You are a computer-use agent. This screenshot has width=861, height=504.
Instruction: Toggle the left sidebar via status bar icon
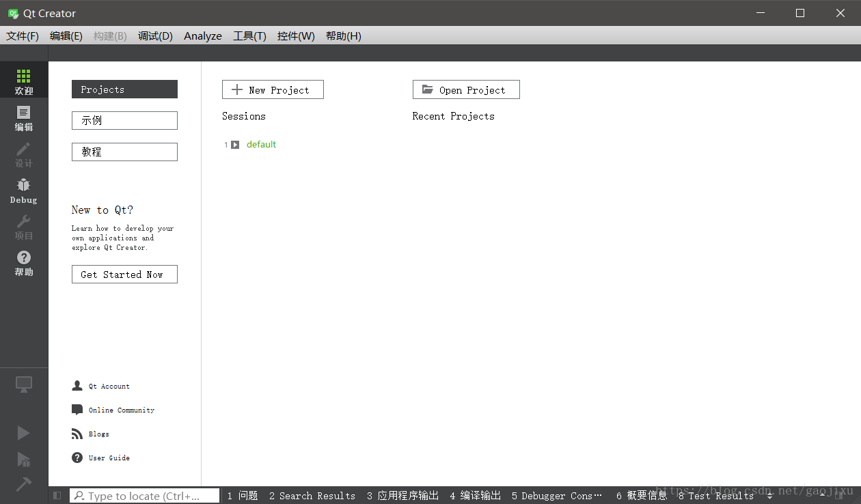point(57,495)
